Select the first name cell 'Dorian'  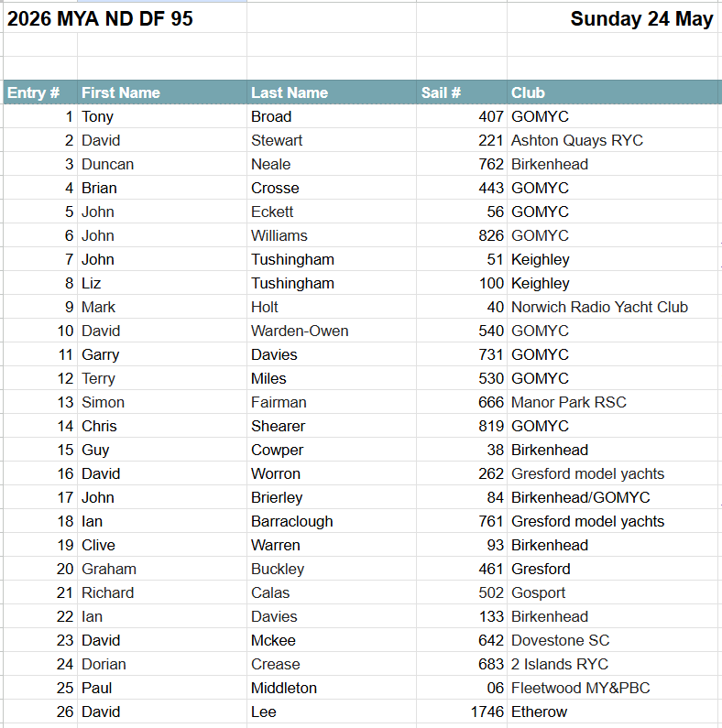(x=104, y=664)
